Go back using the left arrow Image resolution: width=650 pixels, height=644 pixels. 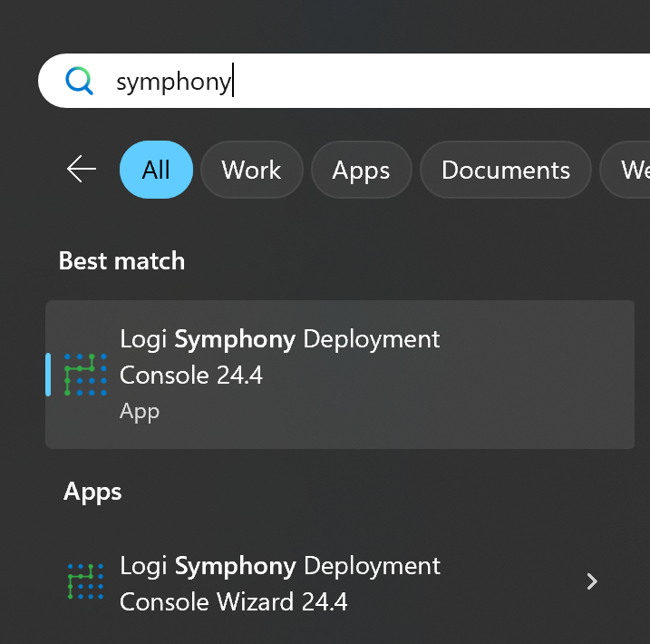click(x=82, y=170)
